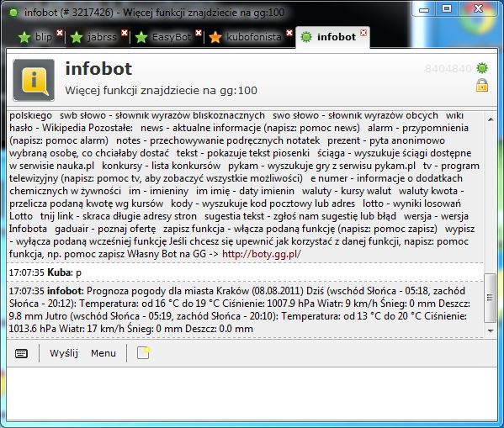
Task: Click the green status sun icon near the contact number
Action: coord(482,68)
